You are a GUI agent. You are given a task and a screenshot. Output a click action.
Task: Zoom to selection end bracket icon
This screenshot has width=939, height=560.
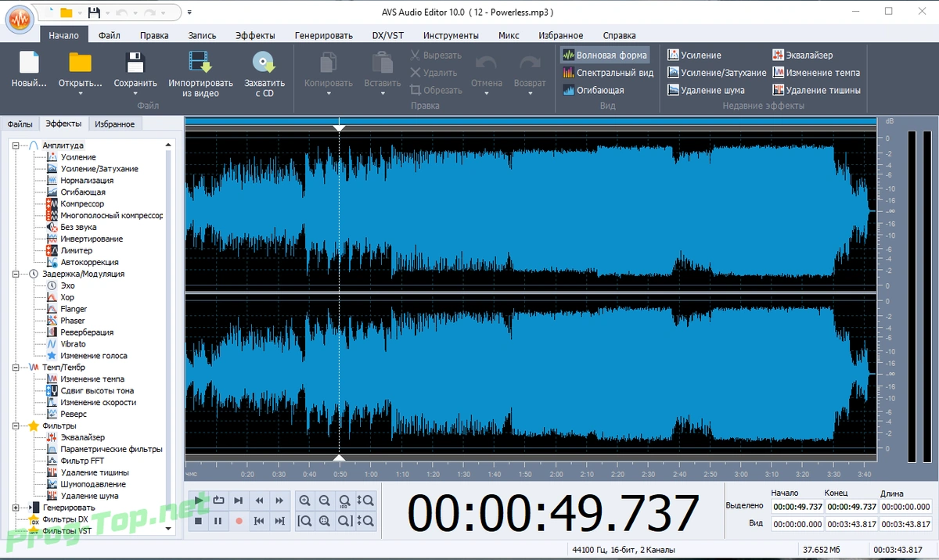pos(344,521)
